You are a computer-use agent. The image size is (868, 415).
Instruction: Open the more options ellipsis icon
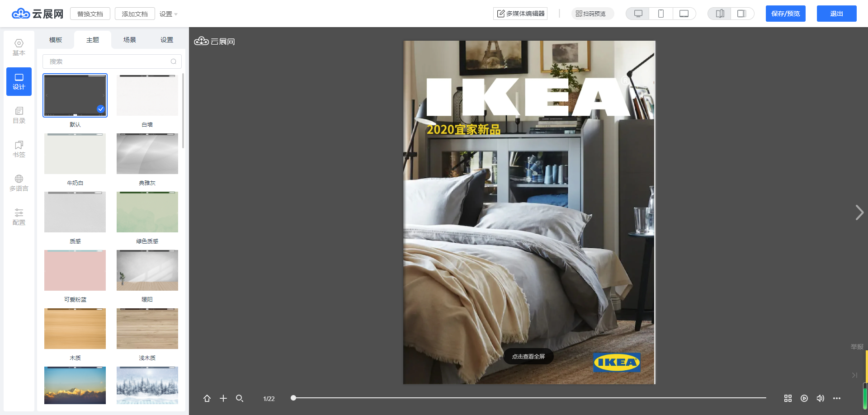pos(836,398)
